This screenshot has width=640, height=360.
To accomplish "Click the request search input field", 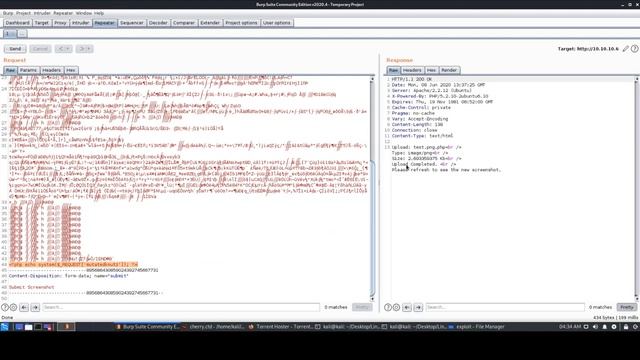I will tap(181, 307).
